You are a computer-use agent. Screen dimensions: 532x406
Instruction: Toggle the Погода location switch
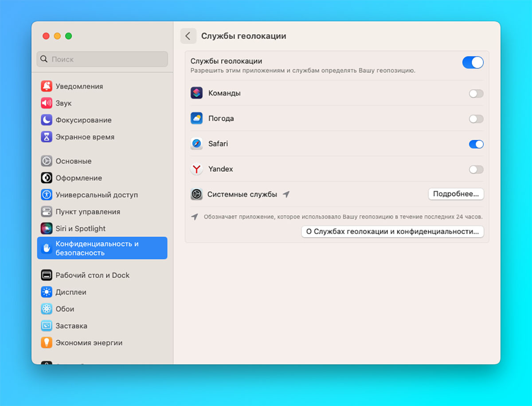(x=476, y=119)
